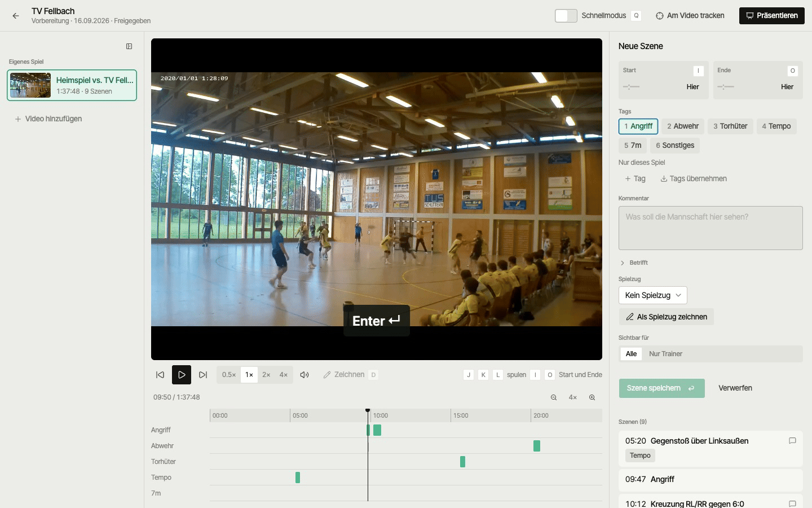Mute the video volume icon
Viewport: 812px width, 508px height.
pos(304,375)
